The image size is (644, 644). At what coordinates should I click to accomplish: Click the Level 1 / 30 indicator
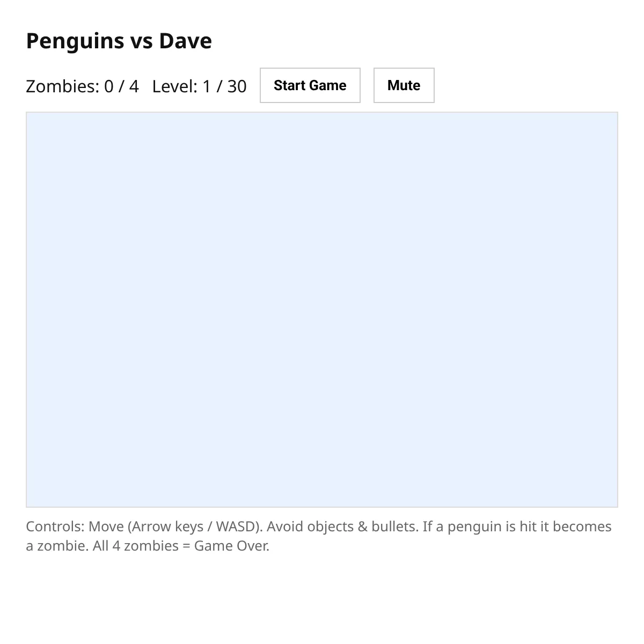199,86
